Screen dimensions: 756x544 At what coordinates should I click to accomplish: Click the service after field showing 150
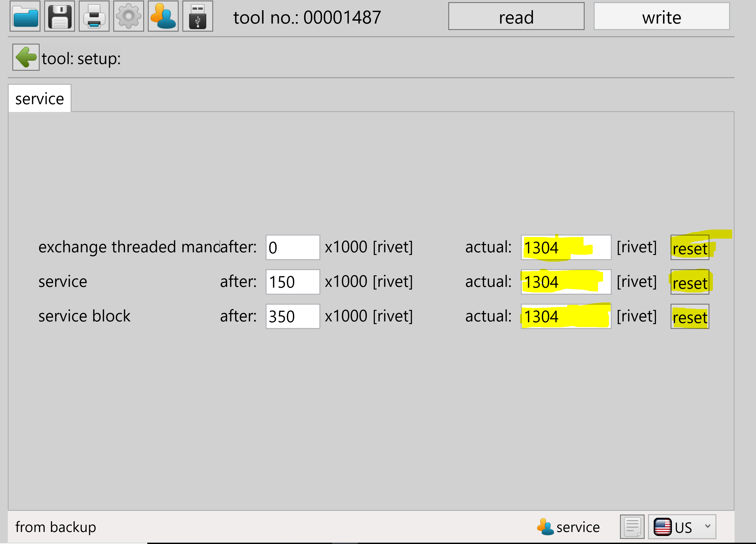pos(292,282)
